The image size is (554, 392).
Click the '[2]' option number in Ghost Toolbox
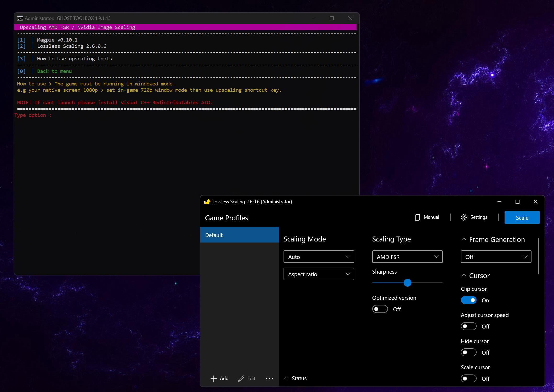click(21, 46)
